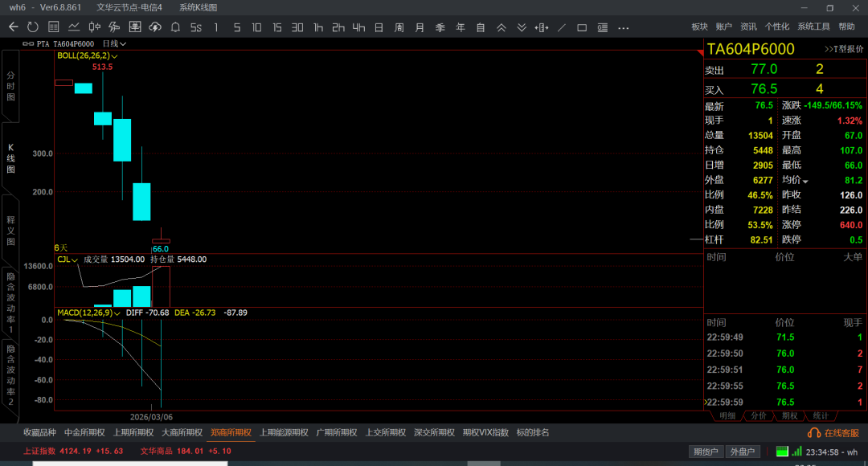Click the link icon beside PTA TA604P6000
The height and width of the screenshot is (466, 868).
click(x=27, y=43)
